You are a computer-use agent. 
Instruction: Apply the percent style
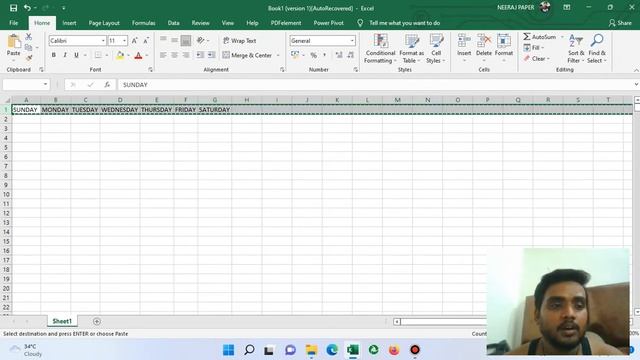pyautogui.click(x=313, y=55)
